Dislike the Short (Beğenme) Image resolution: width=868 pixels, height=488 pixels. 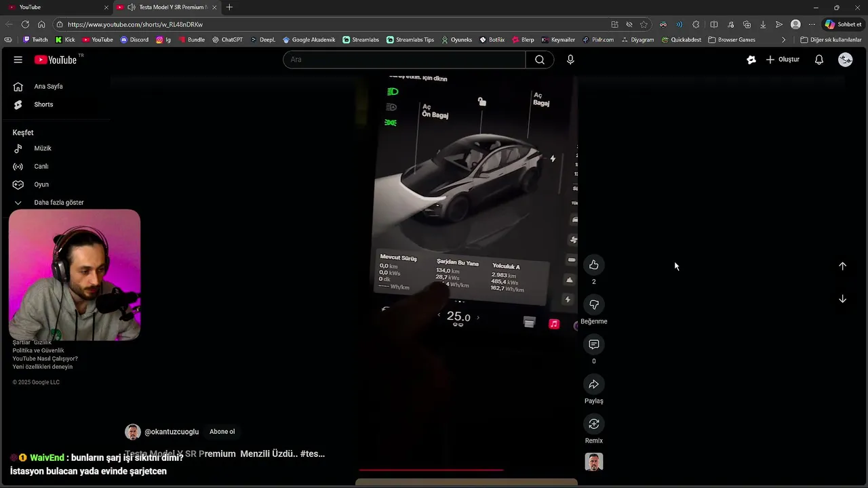594,304
